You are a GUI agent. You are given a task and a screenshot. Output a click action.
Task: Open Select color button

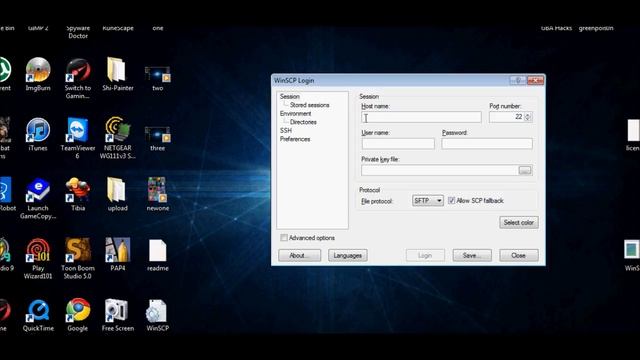coord(519,222)
